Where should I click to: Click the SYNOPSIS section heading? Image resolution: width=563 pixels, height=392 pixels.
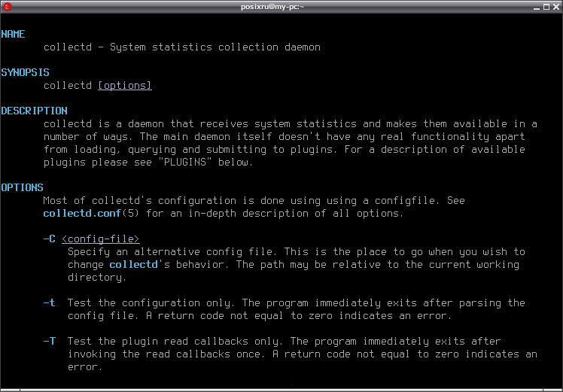(25, 72)
